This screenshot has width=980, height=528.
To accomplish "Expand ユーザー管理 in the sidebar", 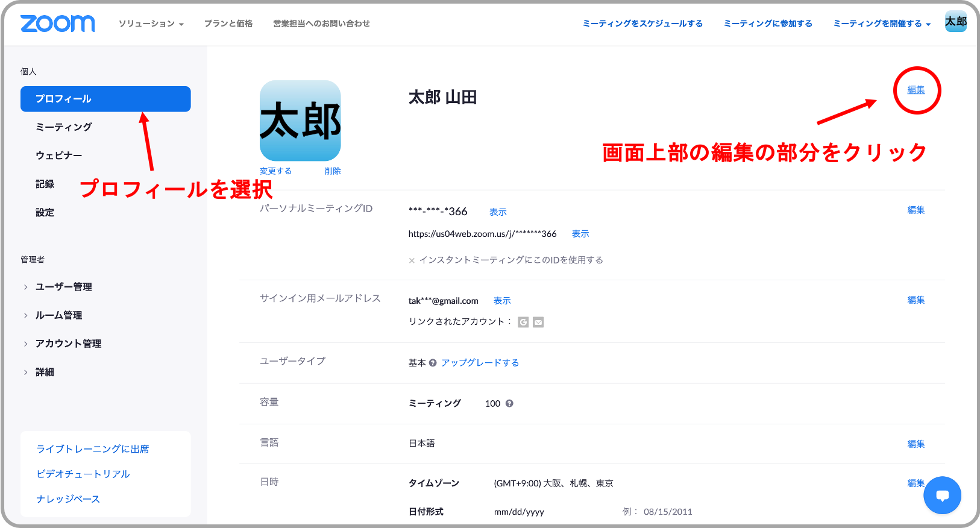I will tap(63, 287).
